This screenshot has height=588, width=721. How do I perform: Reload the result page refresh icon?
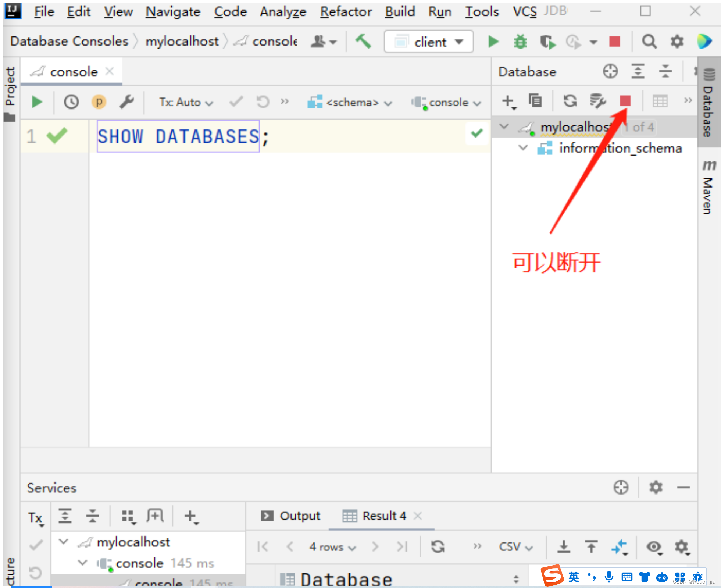click(x=438, y=546)
